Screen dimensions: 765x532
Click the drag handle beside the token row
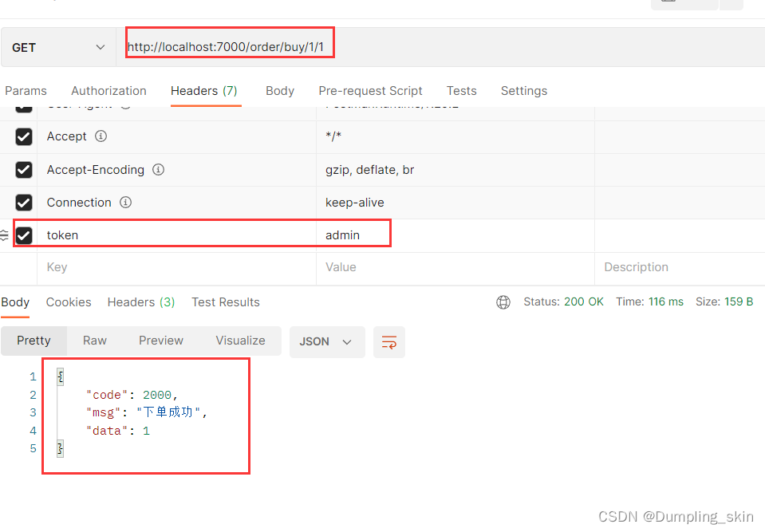6,234
